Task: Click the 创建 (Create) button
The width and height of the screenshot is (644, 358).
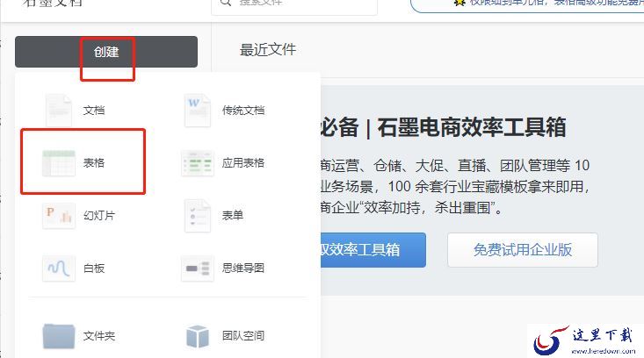Action: (106, 52)
